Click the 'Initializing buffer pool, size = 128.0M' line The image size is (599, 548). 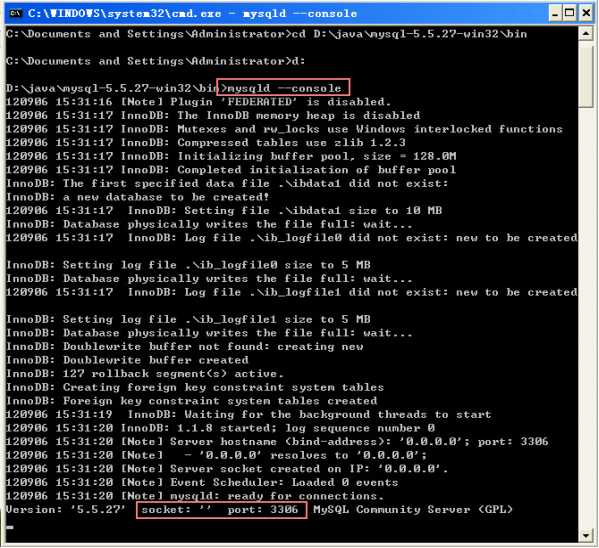click(x=231, y=156)
